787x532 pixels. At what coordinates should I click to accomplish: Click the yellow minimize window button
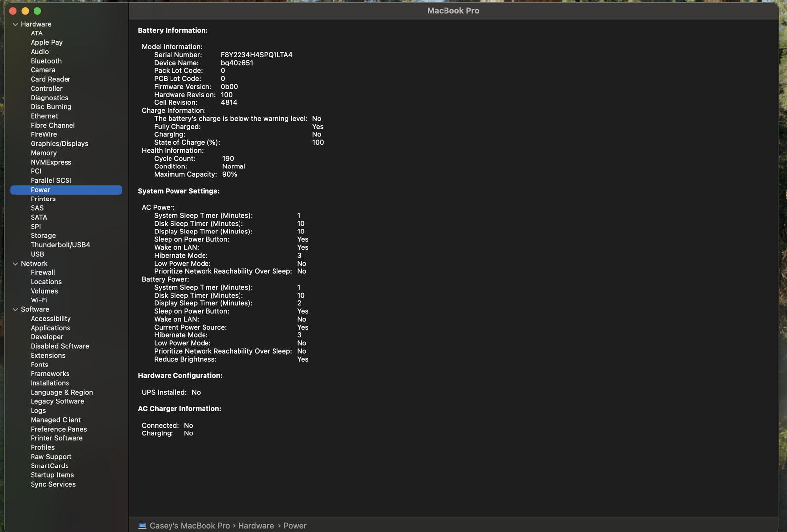point(25,11)
